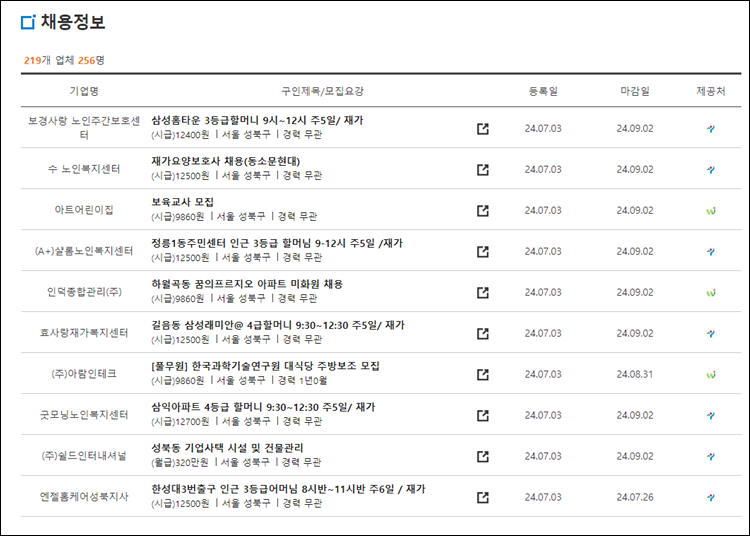
Task: Select company name 아트어린이집
Action: 84,210
